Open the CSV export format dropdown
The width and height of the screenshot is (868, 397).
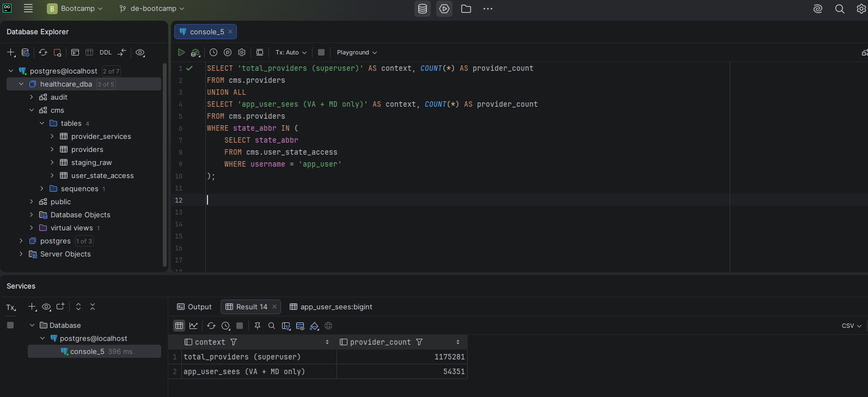point(851,326)
